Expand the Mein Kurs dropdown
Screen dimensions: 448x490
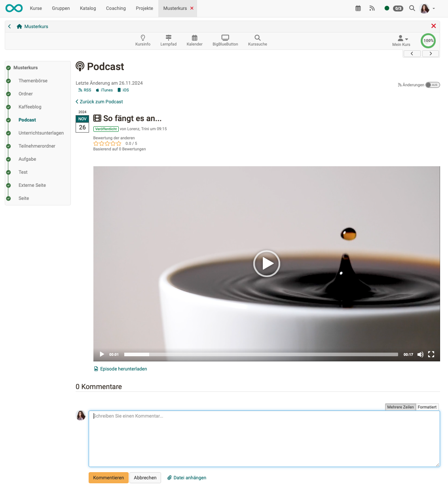pos(401,40)
